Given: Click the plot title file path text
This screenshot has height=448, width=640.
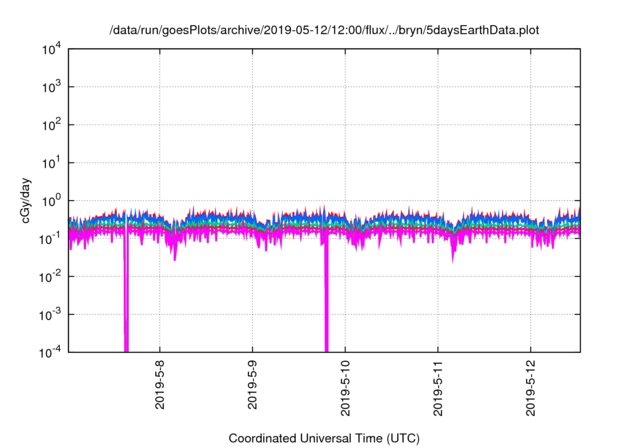Looking at the screenshot, I should point(324,30).
